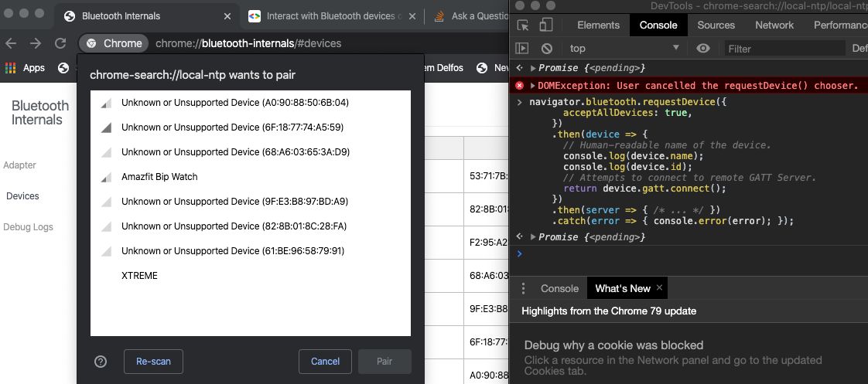Image resolution: width=868 pixels, height=384 pixels.
Task: Open the Adapter page in sidebar
Action: pyautogui.click(x=19, y=165)
